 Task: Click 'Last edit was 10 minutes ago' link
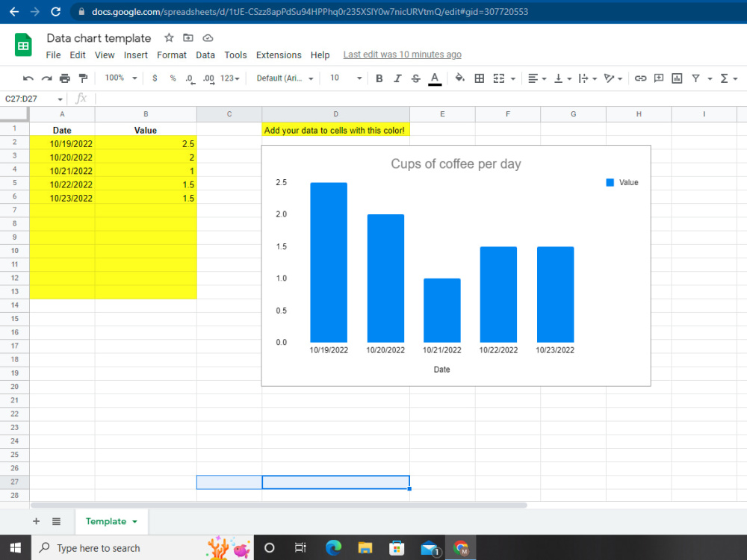tap(402, 55)
